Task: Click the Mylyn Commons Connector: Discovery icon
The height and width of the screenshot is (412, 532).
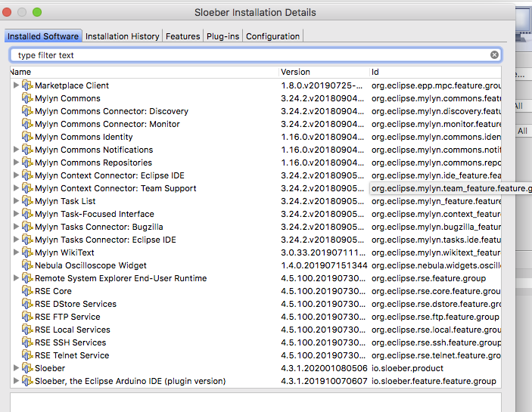Action: click(x=27, y=111)
